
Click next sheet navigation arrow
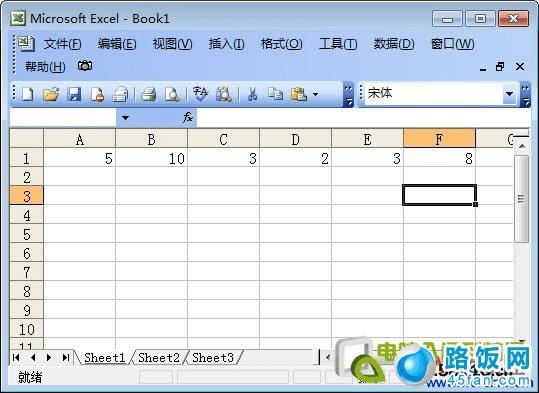(49, 358)
